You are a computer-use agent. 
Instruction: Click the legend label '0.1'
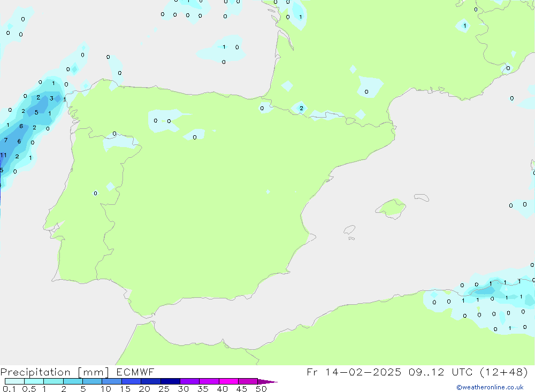(9, 389)
